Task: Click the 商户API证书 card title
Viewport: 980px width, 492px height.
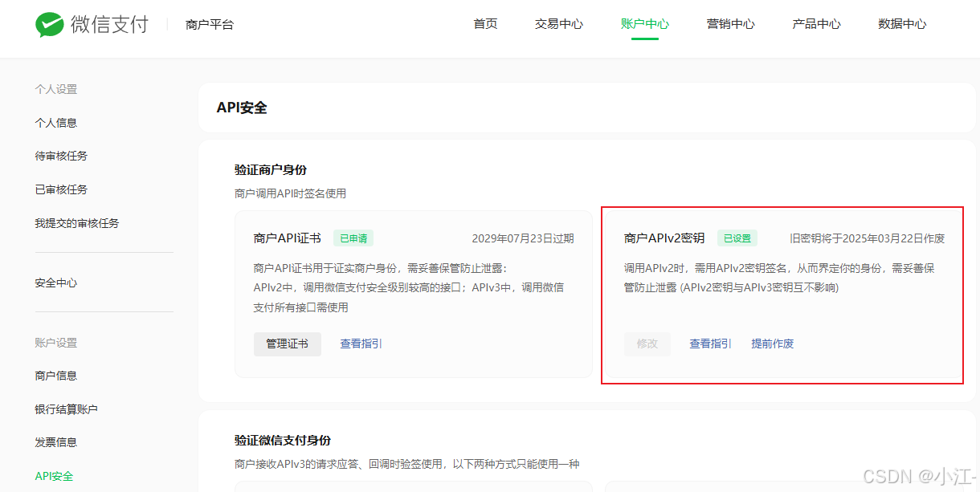Action: tap(288, 238)
